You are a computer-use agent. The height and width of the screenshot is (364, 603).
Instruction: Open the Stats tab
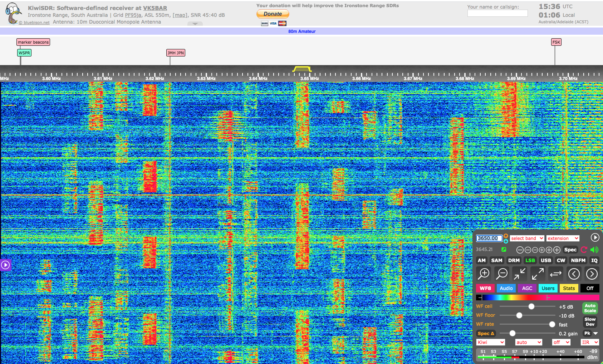[569, 289]
